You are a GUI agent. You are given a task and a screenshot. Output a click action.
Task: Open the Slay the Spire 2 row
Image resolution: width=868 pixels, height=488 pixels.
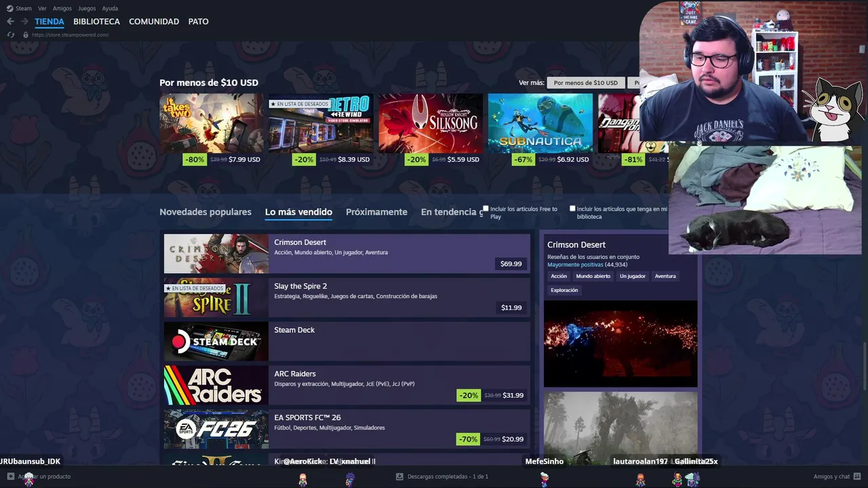(347, 298)
